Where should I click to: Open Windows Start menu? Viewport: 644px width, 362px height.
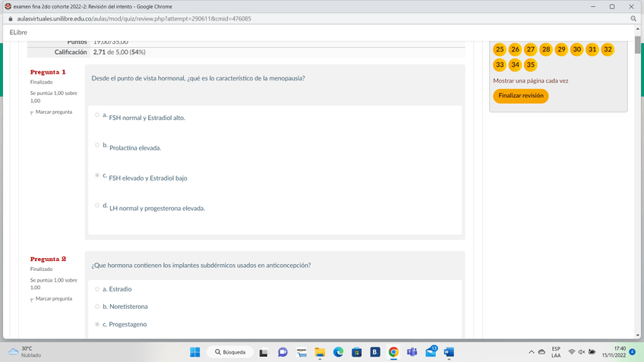click(x=194, y=352)
